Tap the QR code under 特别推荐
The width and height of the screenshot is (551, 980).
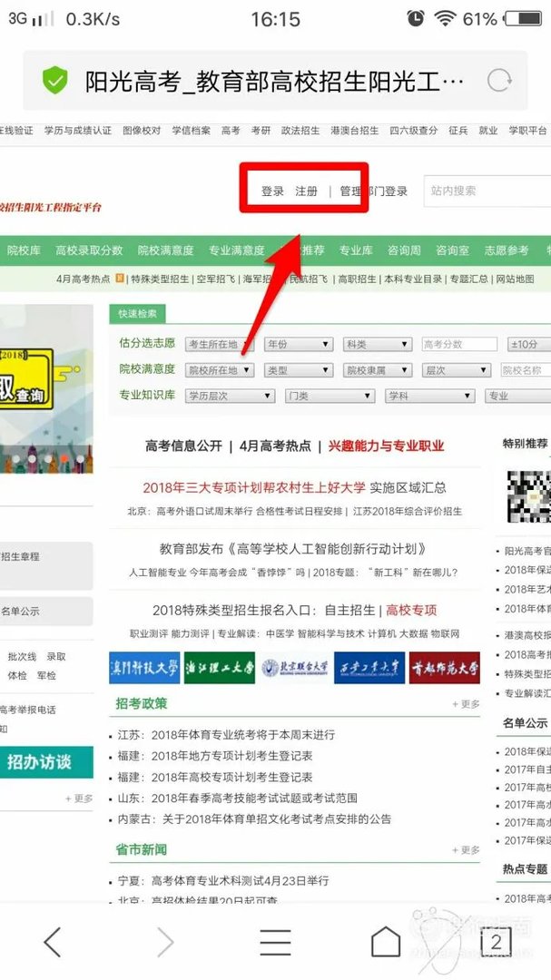click(x=529, y=497)
